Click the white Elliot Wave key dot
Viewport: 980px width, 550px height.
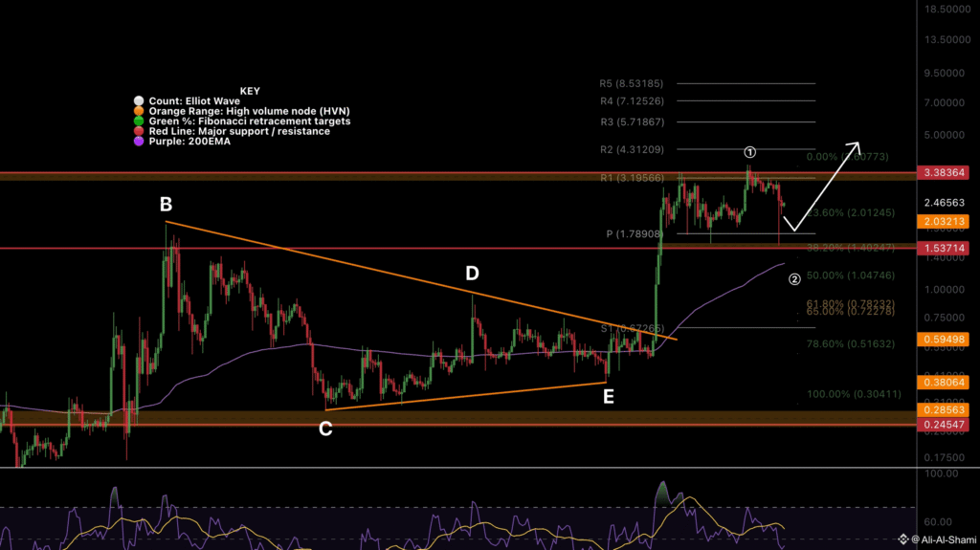click(139, 100)
